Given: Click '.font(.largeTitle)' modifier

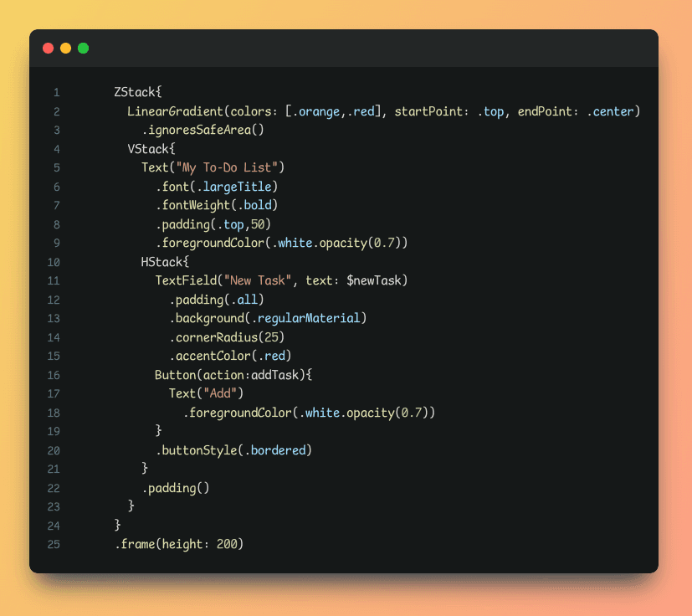Looking at the screenshot, I should point(216,187).
